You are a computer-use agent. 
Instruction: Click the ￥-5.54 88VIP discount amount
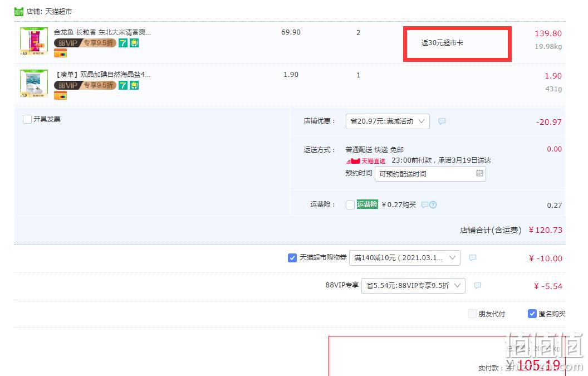548,286
